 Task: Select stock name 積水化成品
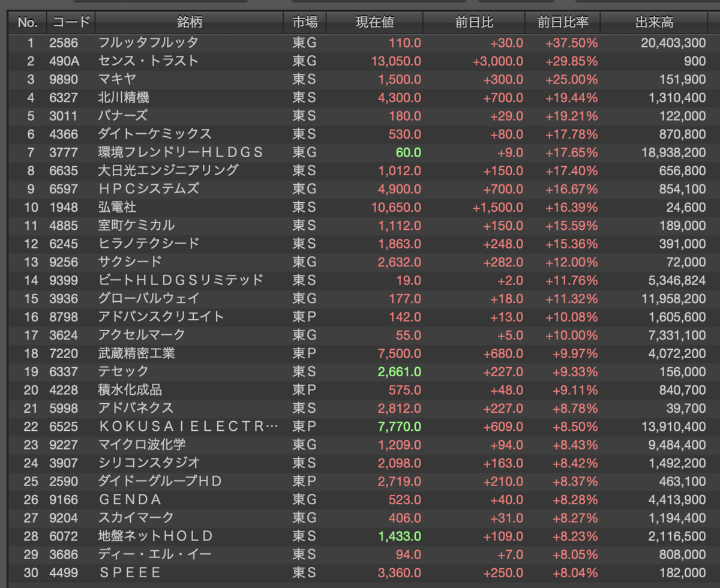[130, 389]
